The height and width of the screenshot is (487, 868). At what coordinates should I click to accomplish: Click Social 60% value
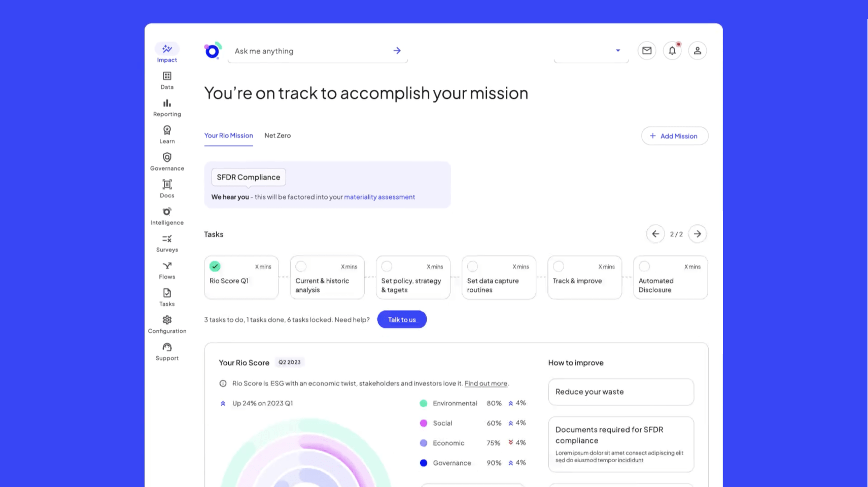point(494,423)
